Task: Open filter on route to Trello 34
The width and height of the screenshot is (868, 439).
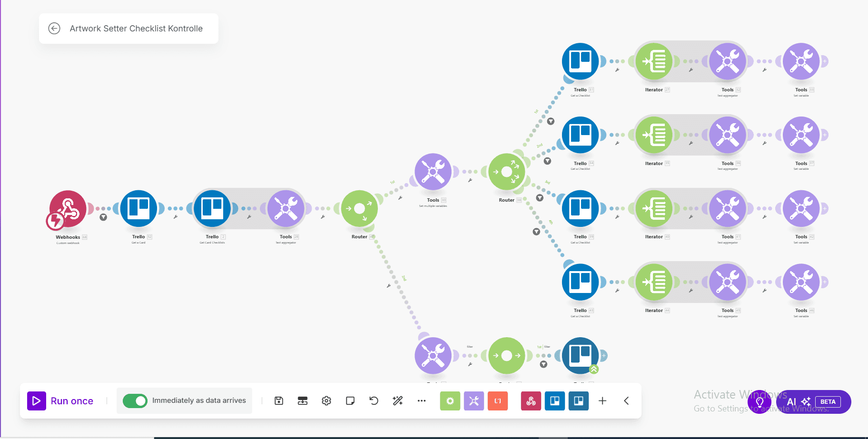Action: coord(548,161)
